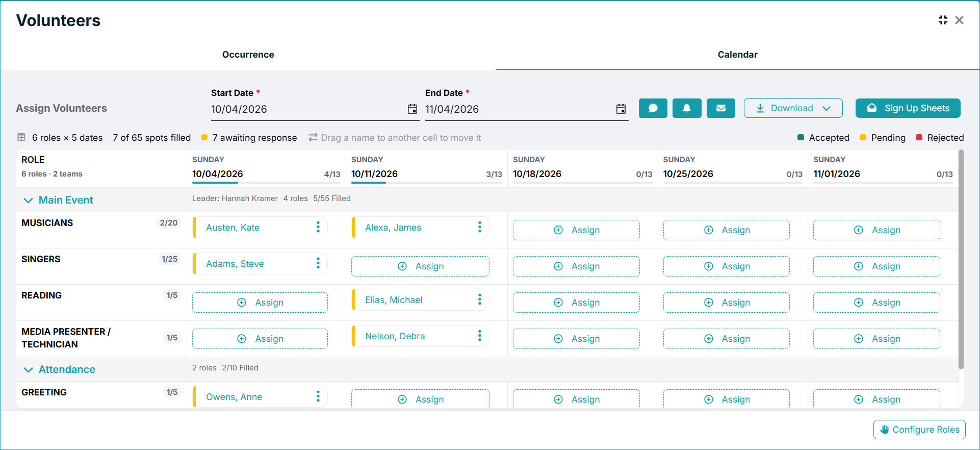Click the envelope email icon button

[x=721, y=108]
